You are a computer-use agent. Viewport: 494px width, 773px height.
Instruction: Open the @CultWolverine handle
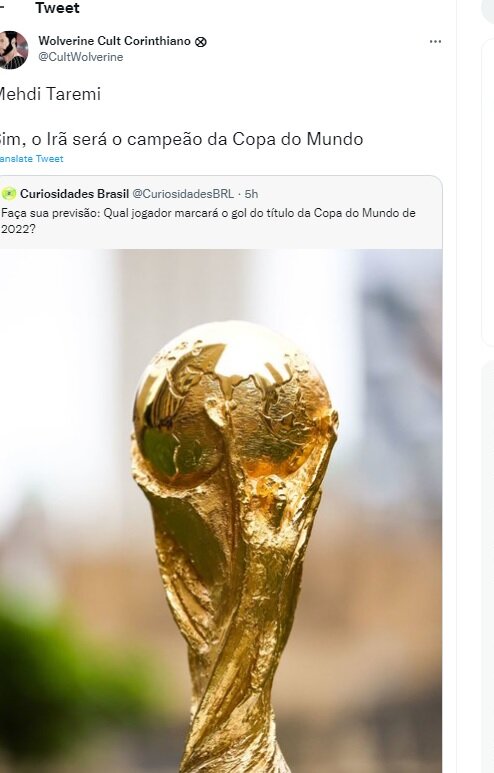(81, 57)
